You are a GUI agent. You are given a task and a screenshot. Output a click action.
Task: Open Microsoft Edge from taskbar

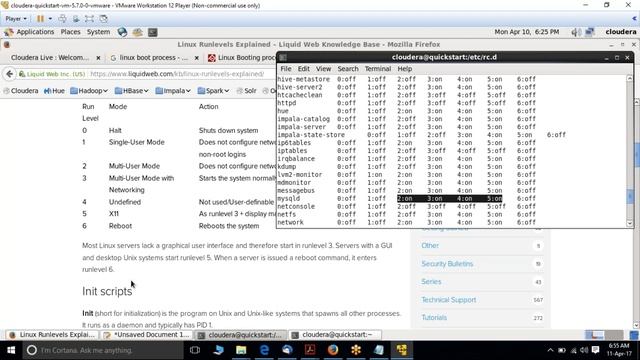(264, 350)
